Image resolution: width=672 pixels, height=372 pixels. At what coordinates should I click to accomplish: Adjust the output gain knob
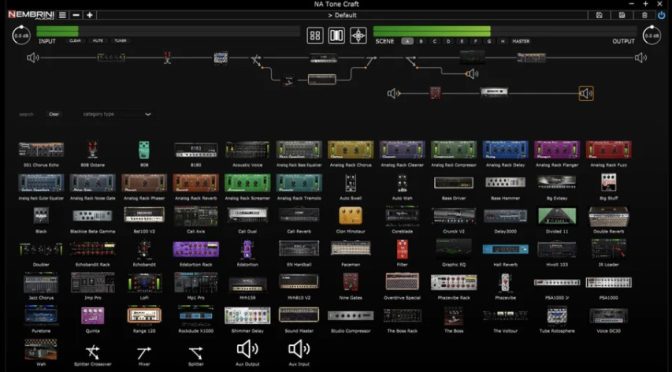pos(651,36)
